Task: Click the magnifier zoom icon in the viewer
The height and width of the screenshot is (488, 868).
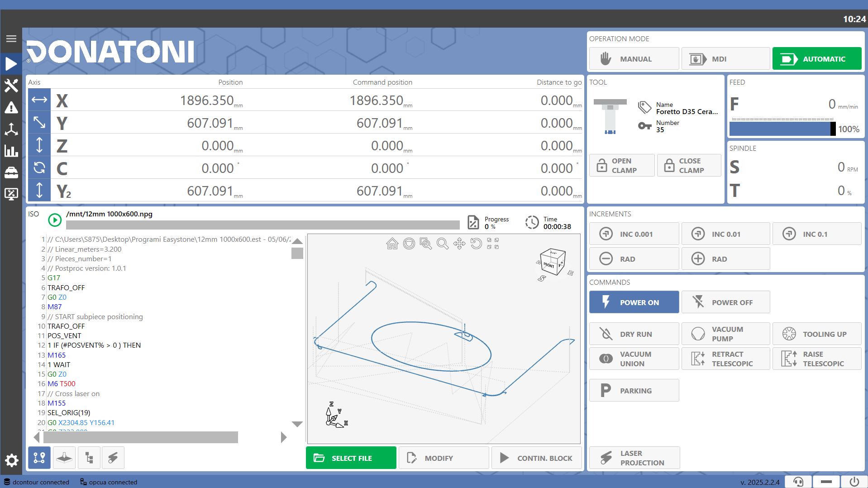Action: (443, 244)
